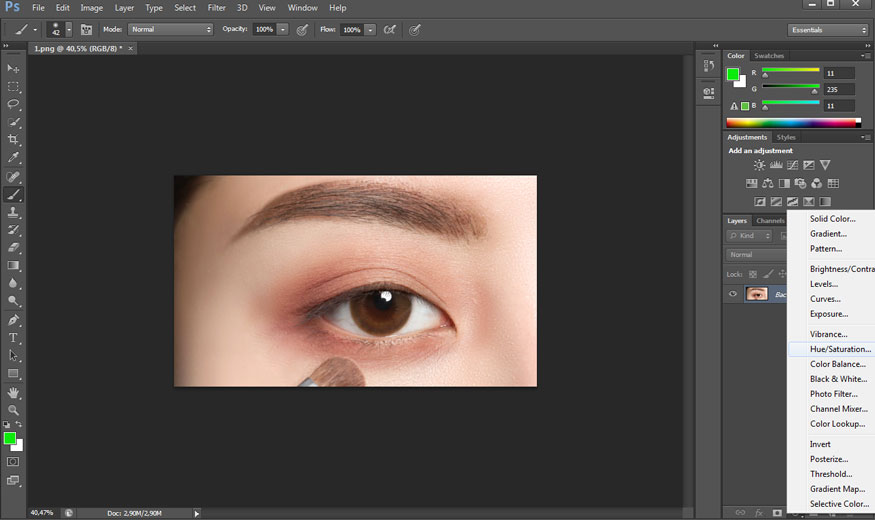Select the Hand tool
875x520 pixels.
13,393
